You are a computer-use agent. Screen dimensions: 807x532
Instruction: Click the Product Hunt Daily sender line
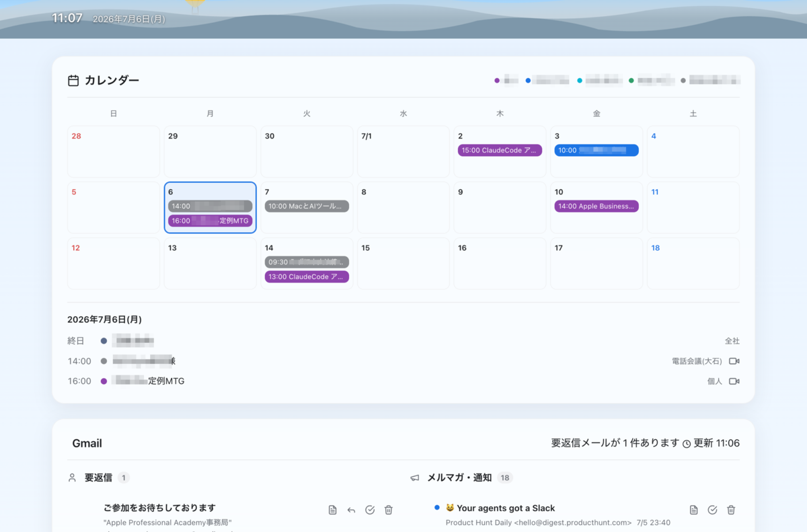[x=539, y=523]
